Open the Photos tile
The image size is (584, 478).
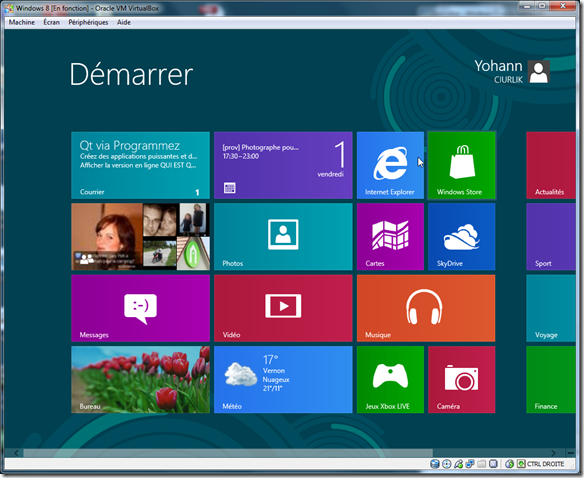point(283,237)
